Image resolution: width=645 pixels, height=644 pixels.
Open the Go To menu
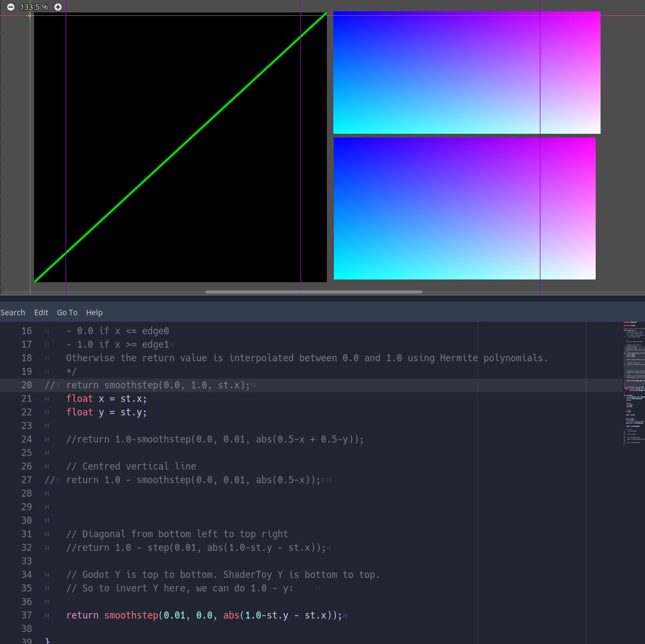point(67,312)
